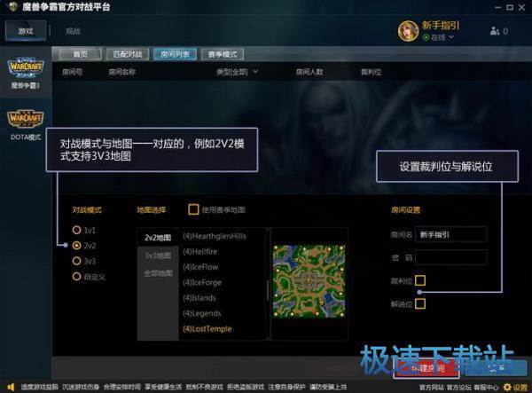Focus the 密码 password field
Screen dimensions: 532x393
[451, 258]
